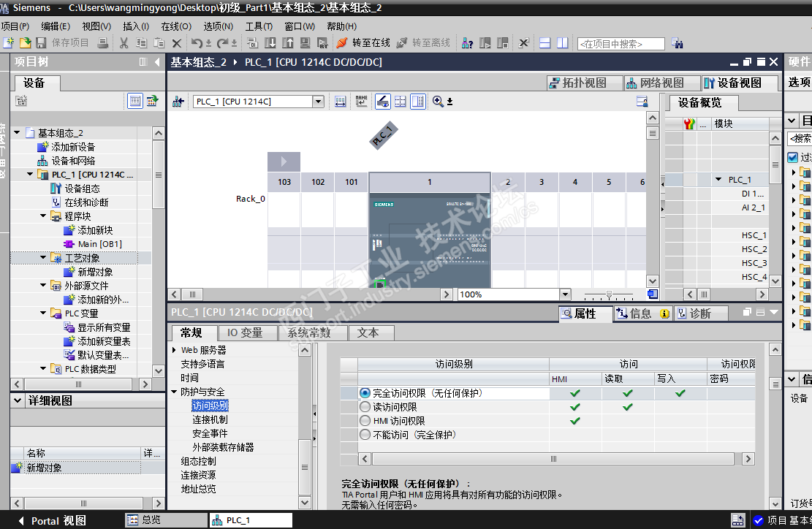This screenshot has width=812, height=529.
Task: Redo action with the redo arrow
Action: [x=223, y=43]
